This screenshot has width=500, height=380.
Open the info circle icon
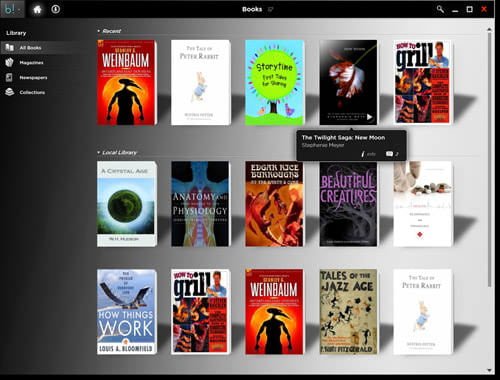point(56,9)
